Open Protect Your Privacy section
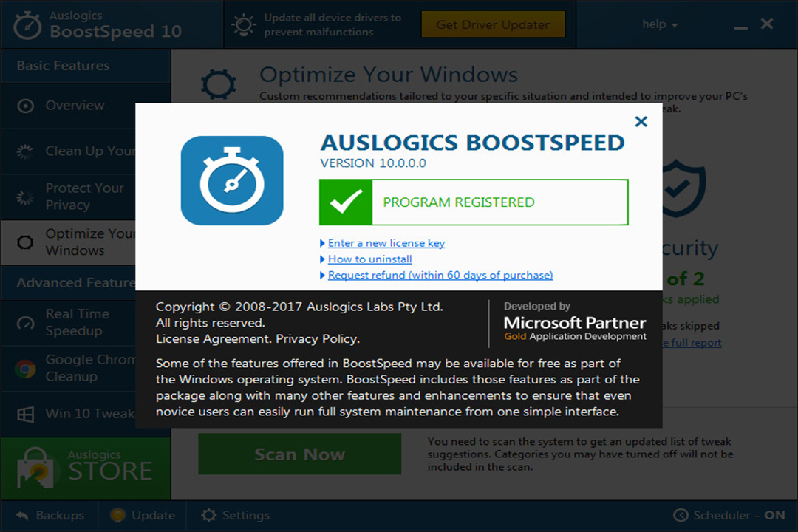The height and width of the screenshot is (532, 798). click(68, 197)
